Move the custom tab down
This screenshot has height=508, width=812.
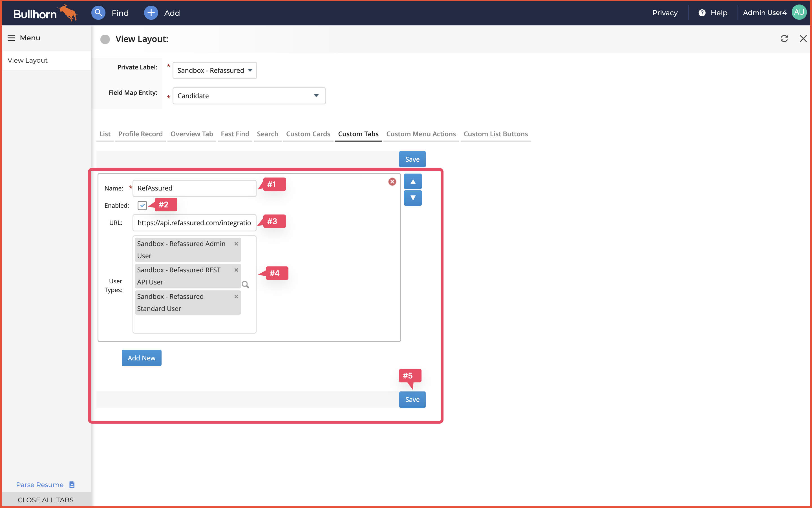413,198
